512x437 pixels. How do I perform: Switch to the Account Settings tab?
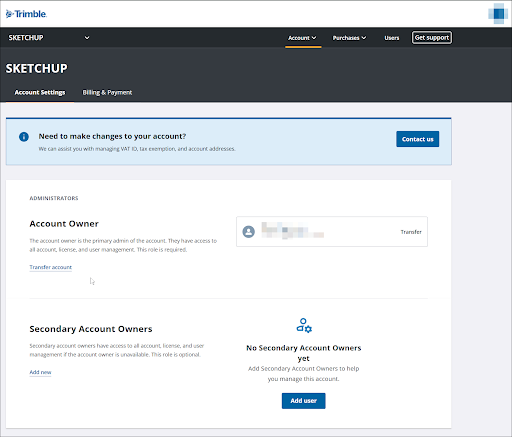[40, 93]
